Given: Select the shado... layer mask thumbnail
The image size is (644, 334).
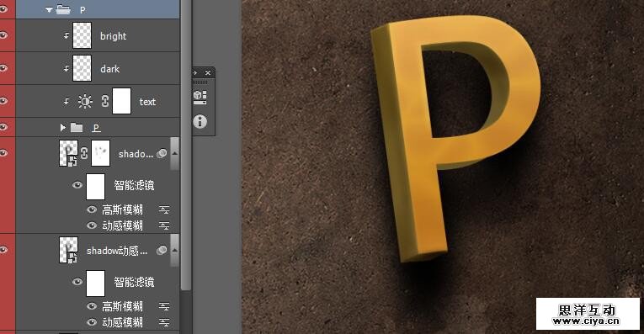Looking at the screenshot, I should click(101, 153).
